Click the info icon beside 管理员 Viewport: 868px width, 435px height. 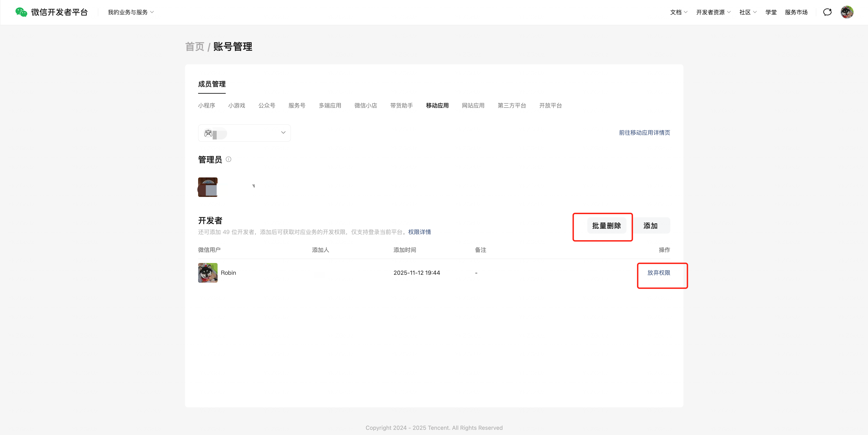tap(228, 159)
